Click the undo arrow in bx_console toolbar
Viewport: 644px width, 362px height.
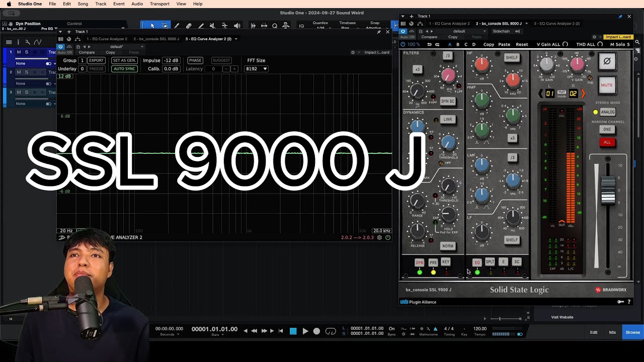click(429, 44)
